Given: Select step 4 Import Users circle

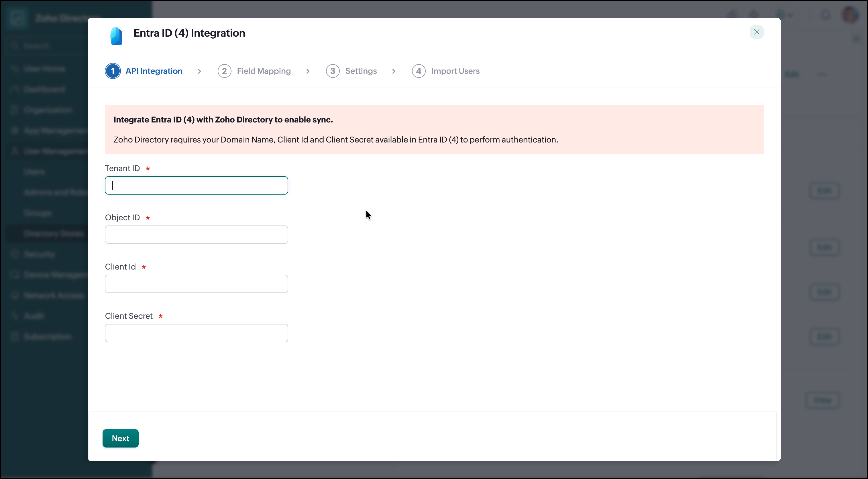Looking at the screenshot, I should pos(419,71).
